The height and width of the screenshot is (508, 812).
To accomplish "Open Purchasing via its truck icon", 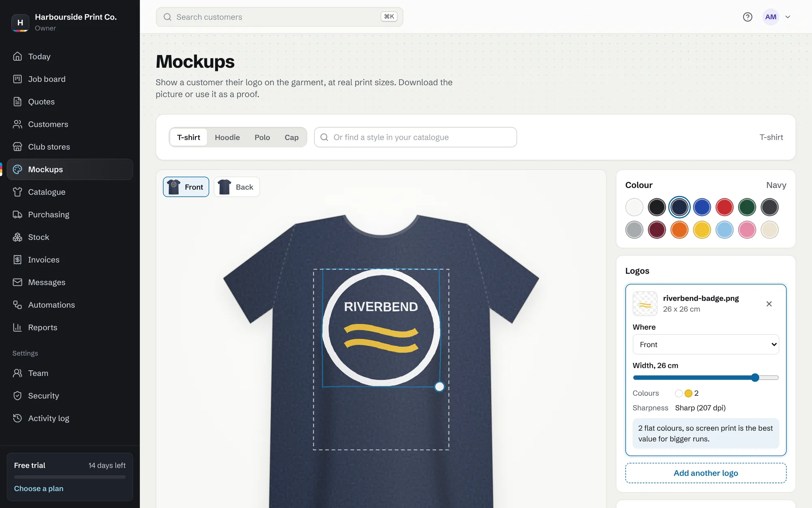I will [x=17, y=215].
